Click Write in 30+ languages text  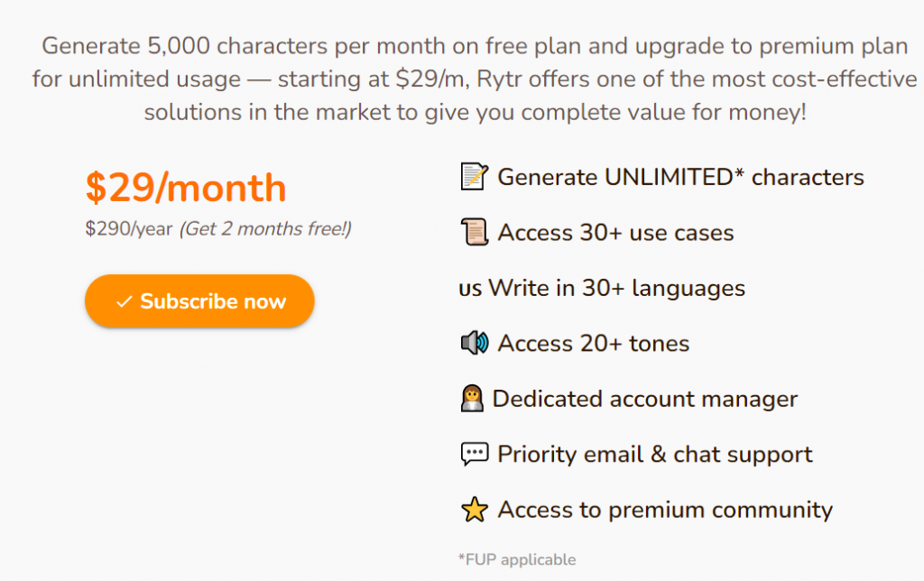tap(617, 288)
